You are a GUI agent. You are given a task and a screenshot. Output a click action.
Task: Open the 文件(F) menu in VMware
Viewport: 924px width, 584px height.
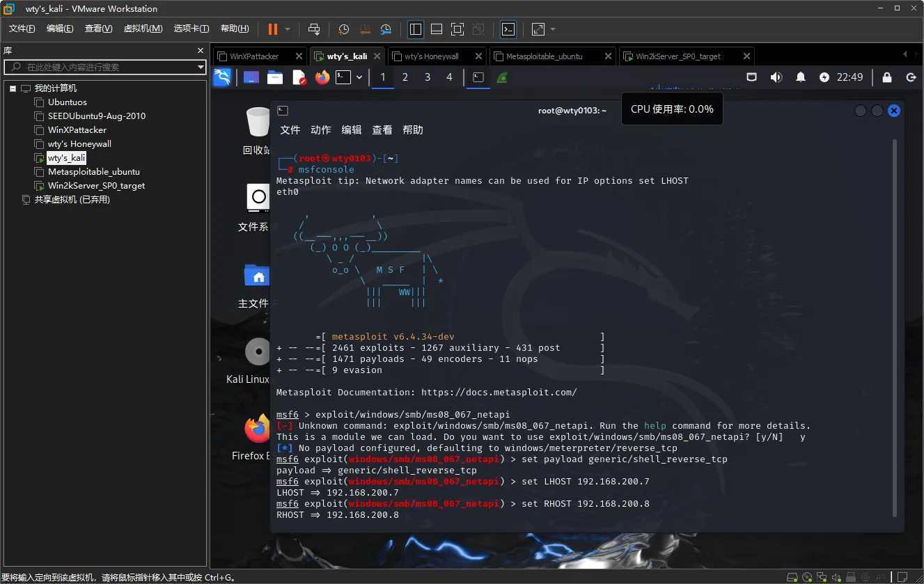pos(22,29)
